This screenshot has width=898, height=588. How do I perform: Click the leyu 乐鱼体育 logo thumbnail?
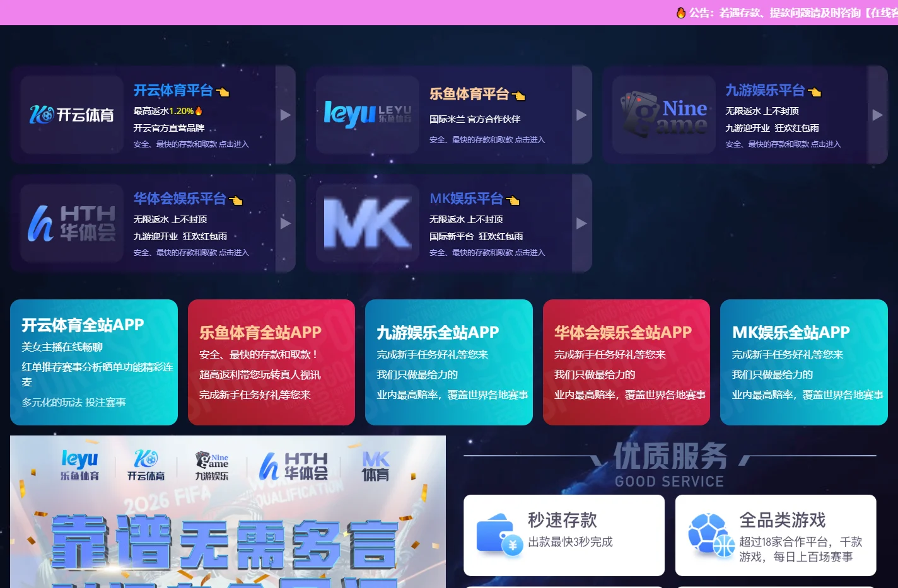point(368,114)
